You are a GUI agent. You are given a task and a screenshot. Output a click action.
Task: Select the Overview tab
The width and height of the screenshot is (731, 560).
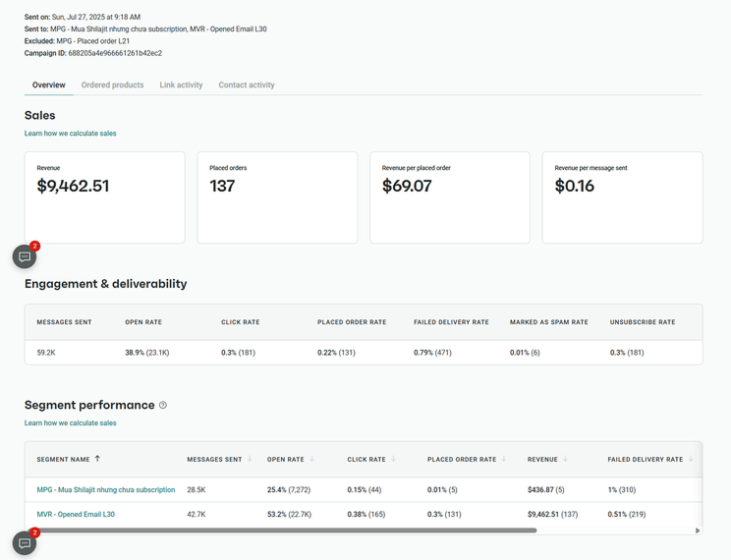click(48, 85)
